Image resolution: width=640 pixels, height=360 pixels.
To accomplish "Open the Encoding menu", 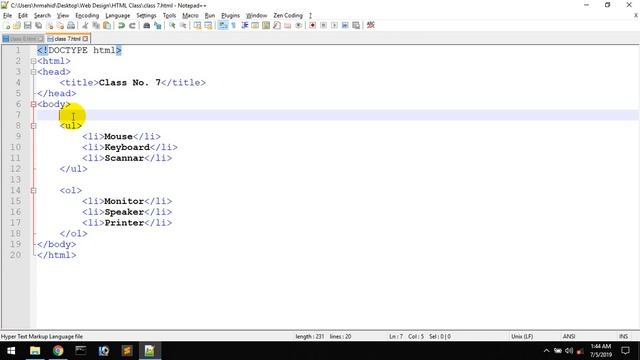I will pyautogui.click(x=87, y=16).
